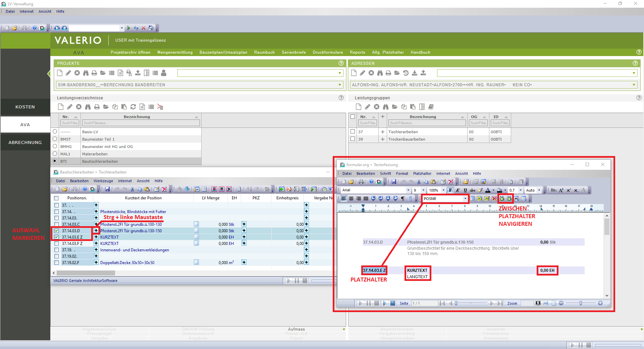Open the Arial font dropdown
644x349 pixels.
(408, 190)
